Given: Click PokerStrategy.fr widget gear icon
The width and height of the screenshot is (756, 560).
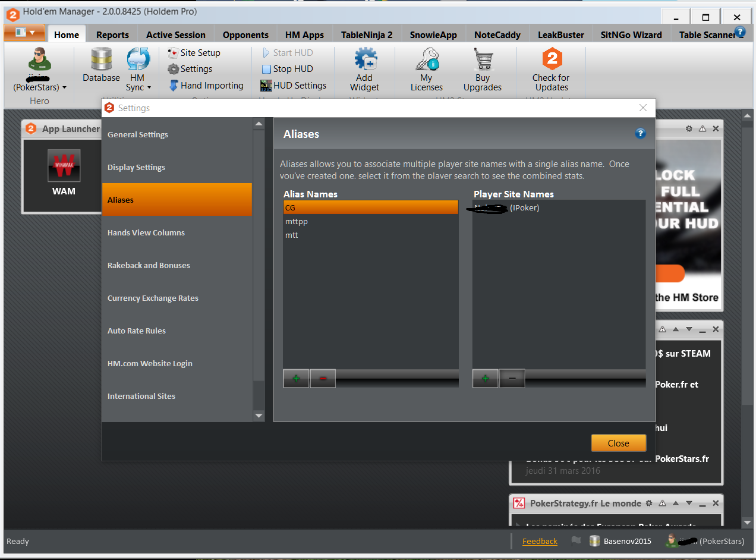Looking at the screenshot, I should pos(649,503).
